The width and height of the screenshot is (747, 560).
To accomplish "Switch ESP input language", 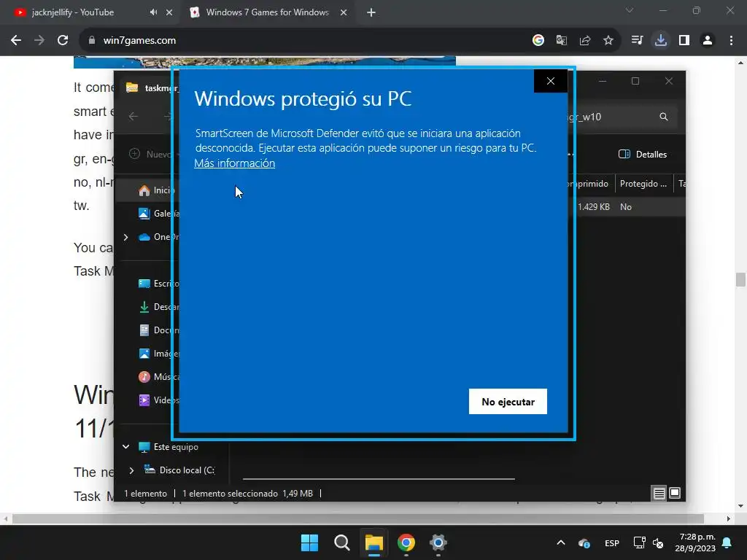I will pyautogui.click(x=612, y=542).
